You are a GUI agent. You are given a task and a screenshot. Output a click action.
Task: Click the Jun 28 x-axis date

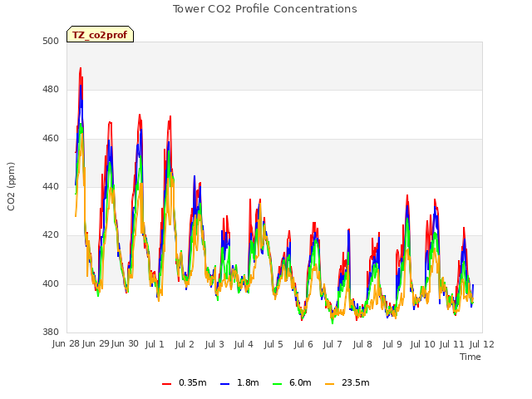point(66,344)
